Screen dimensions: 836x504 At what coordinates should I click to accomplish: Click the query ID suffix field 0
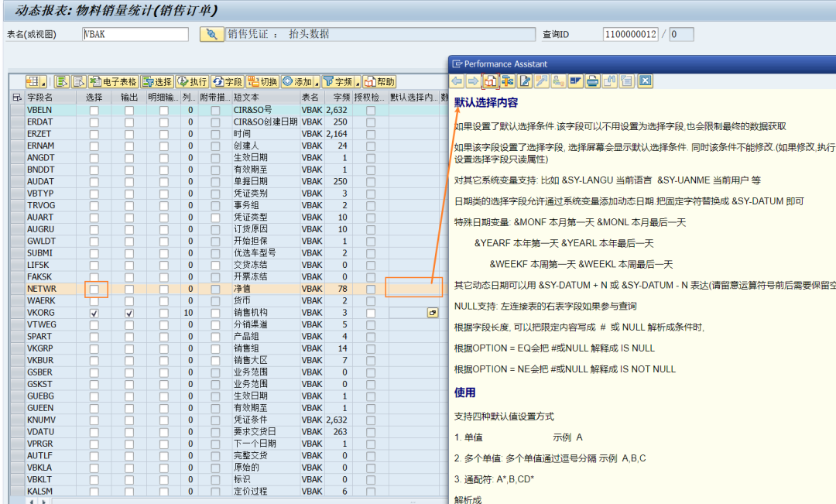(681, 34)
